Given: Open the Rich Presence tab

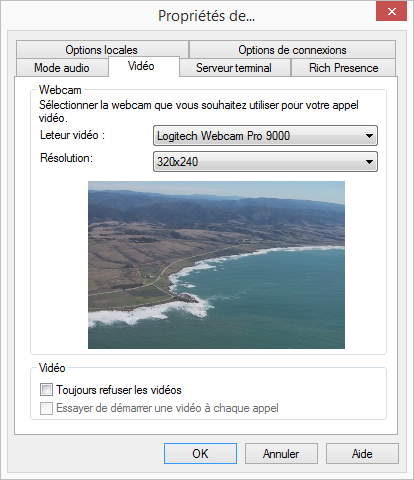Looking at the screenshot, I should (343, 68).
